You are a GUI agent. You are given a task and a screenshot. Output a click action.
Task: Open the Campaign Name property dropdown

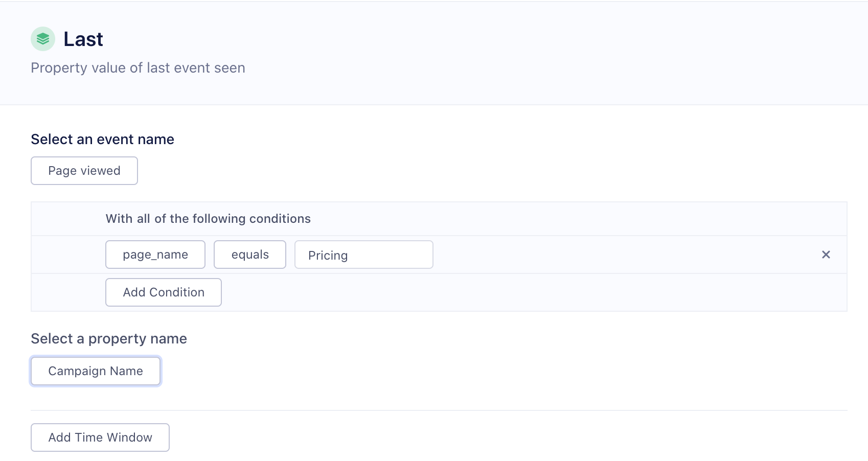pos(96,371)
